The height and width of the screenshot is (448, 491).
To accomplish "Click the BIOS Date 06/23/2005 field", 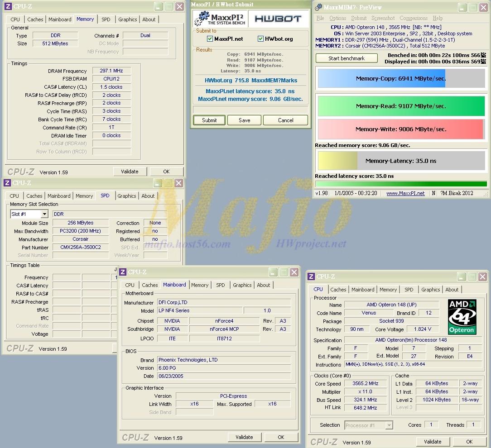I will pos(224,376).
